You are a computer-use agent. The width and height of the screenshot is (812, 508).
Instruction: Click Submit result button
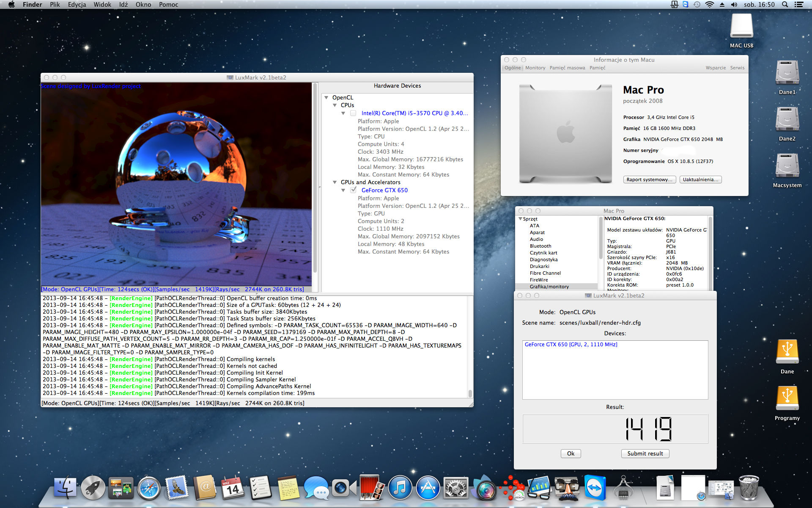(x=645, y=453)
